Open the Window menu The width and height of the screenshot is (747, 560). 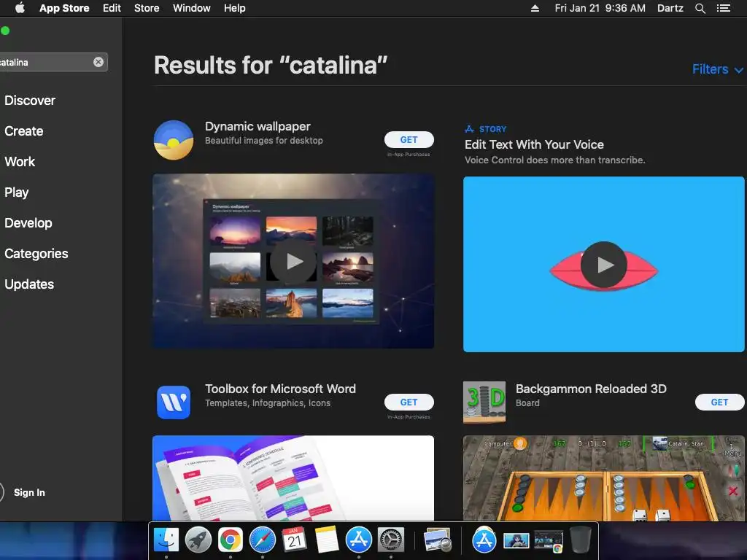point(192,8)
